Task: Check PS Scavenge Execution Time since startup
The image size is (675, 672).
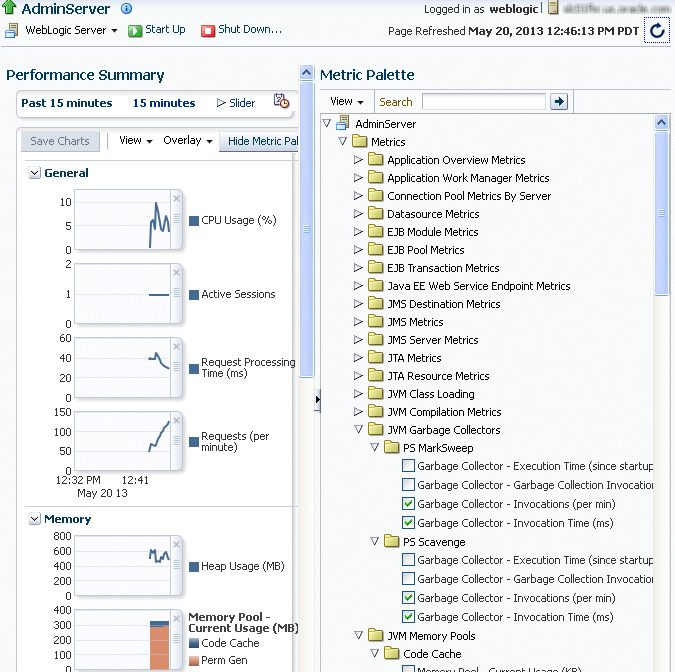Action: (408, 560)
